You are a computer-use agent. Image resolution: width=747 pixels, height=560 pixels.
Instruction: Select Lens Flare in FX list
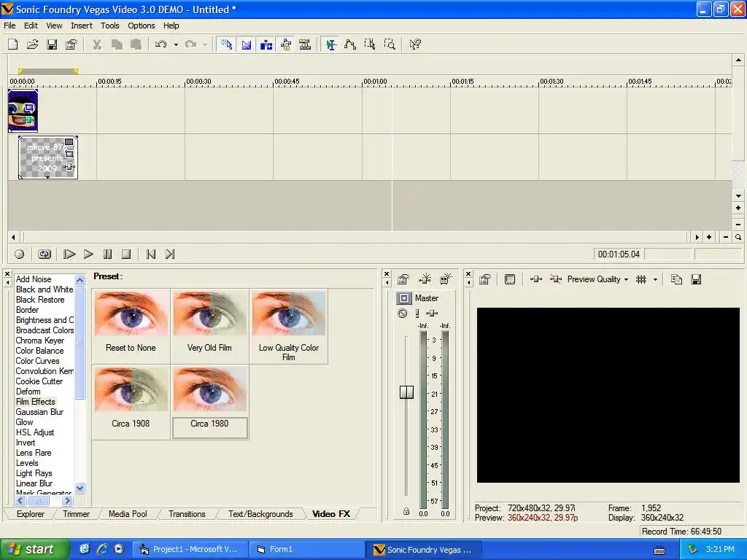coord(34,453)
